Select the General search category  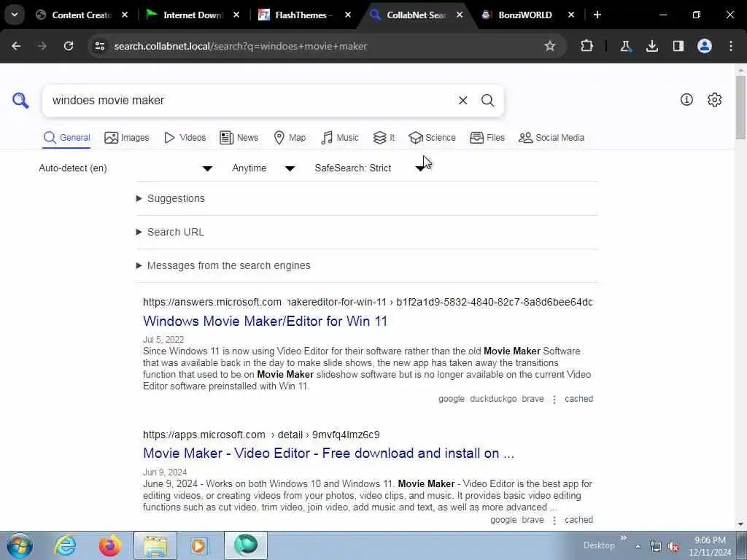pyautogui.click(x=66, y=138)
